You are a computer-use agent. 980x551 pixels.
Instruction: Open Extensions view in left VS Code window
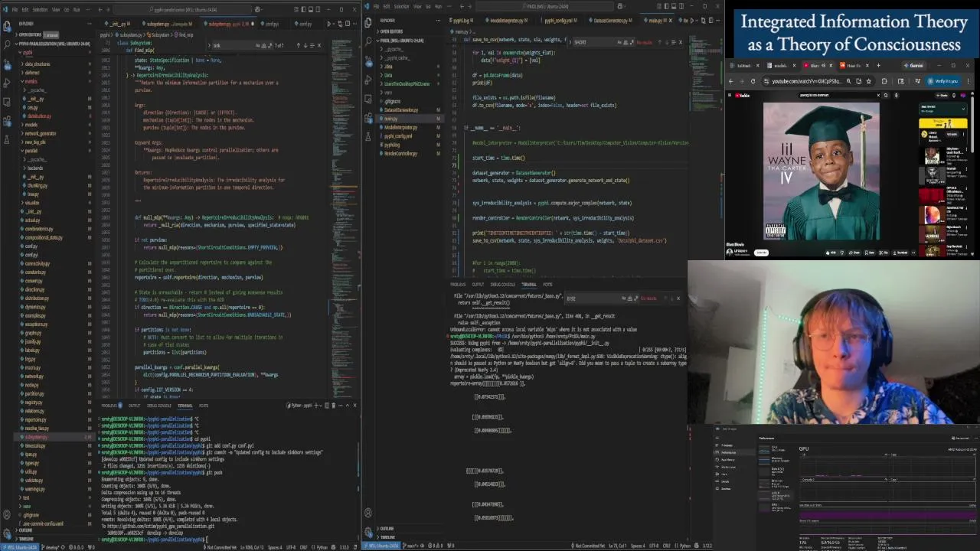coord(7,120)
